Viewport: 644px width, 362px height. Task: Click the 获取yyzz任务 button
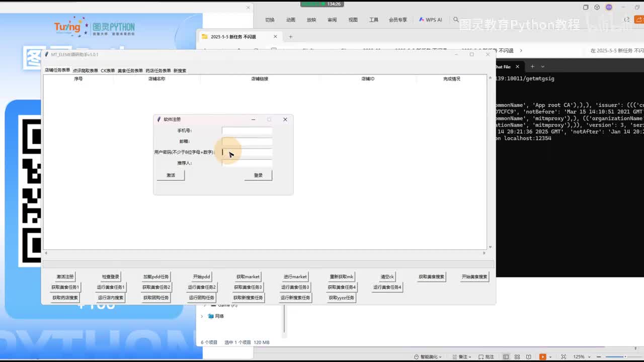tap(342, 298)
